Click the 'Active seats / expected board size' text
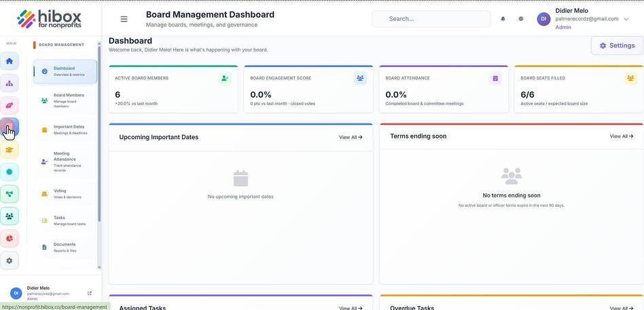 click(x=554, y=104)
